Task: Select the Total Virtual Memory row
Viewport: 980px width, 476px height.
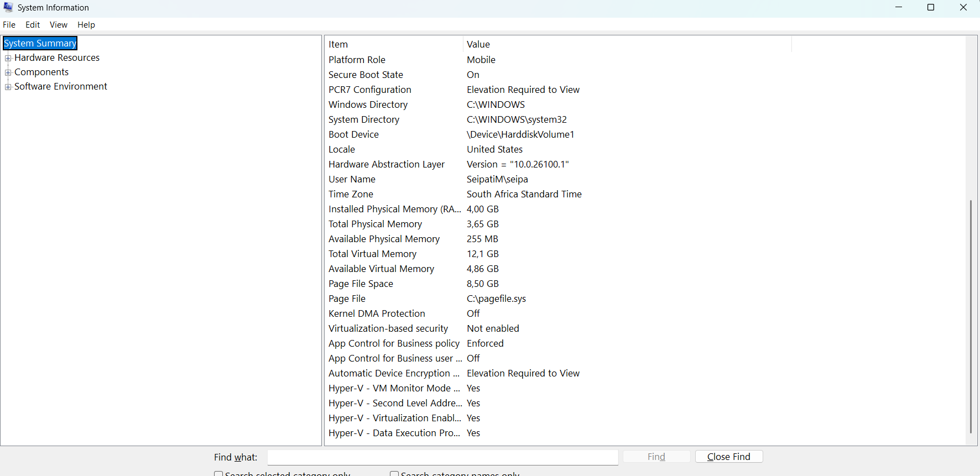Action: coord(559,254)
